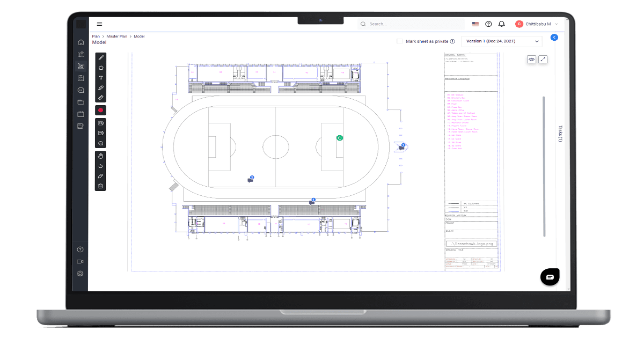
Task: Open the calendar section in the sidebar
Action: [x=80, y=114]
